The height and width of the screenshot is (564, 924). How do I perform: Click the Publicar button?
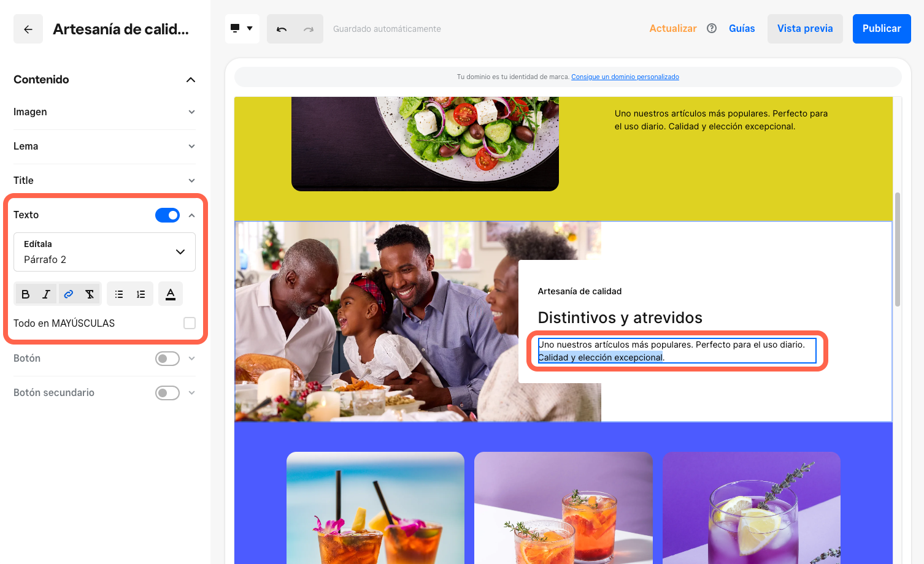[882, 29]
